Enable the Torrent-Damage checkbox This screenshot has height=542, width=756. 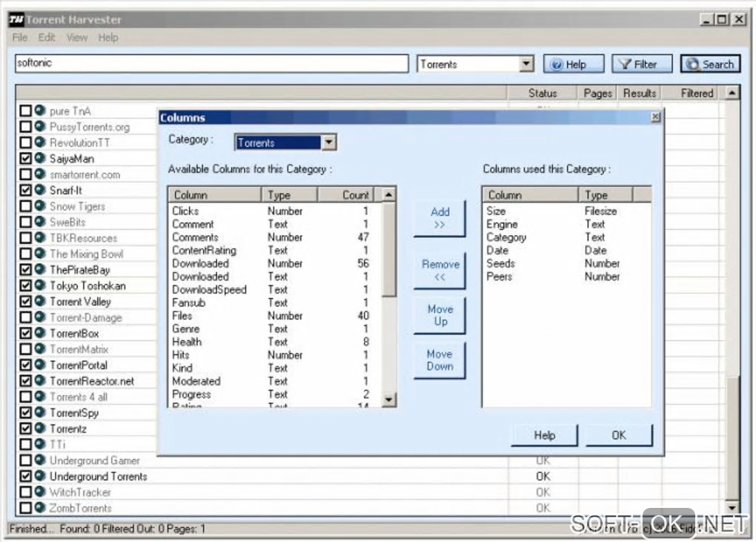[25, 317]
